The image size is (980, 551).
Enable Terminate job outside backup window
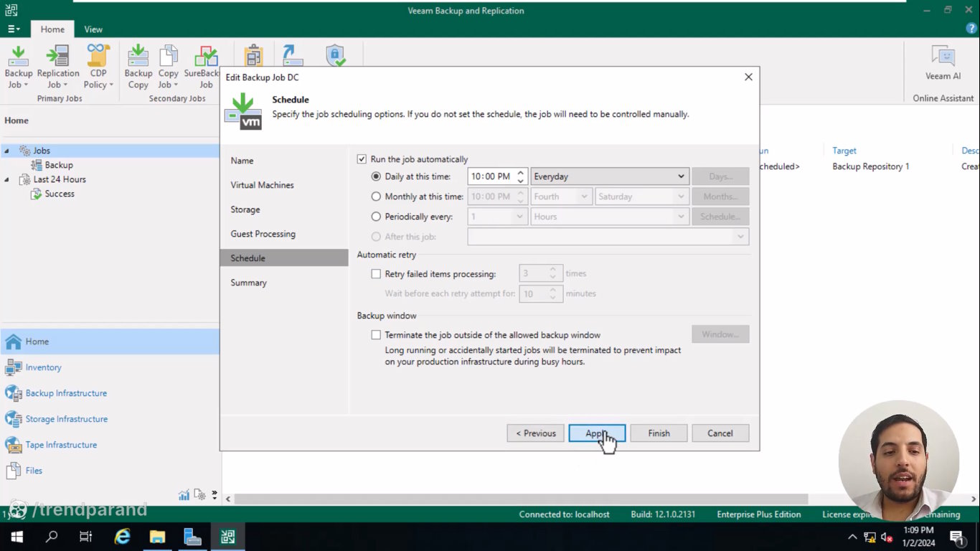(x=376, y=335)
